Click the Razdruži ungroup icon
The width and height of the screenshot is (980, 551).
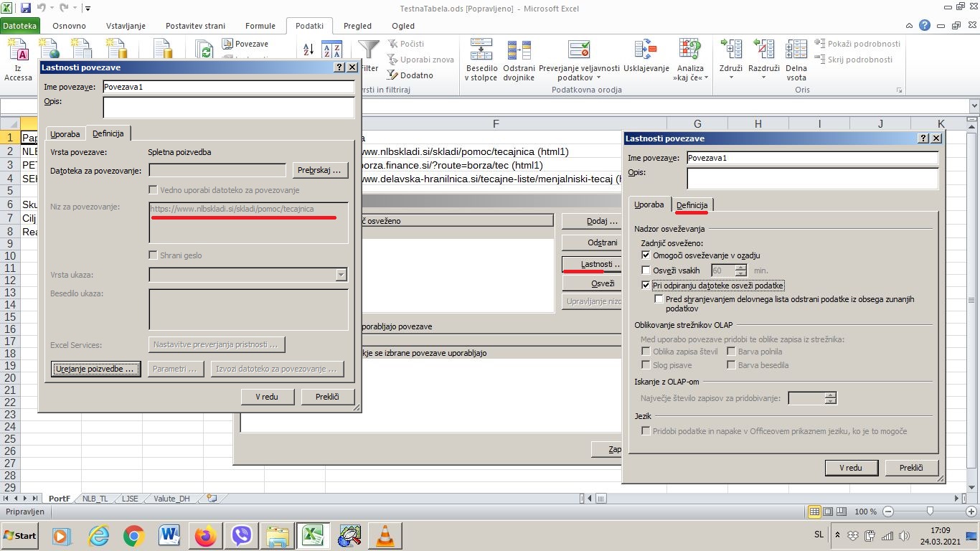coord(764,50)
